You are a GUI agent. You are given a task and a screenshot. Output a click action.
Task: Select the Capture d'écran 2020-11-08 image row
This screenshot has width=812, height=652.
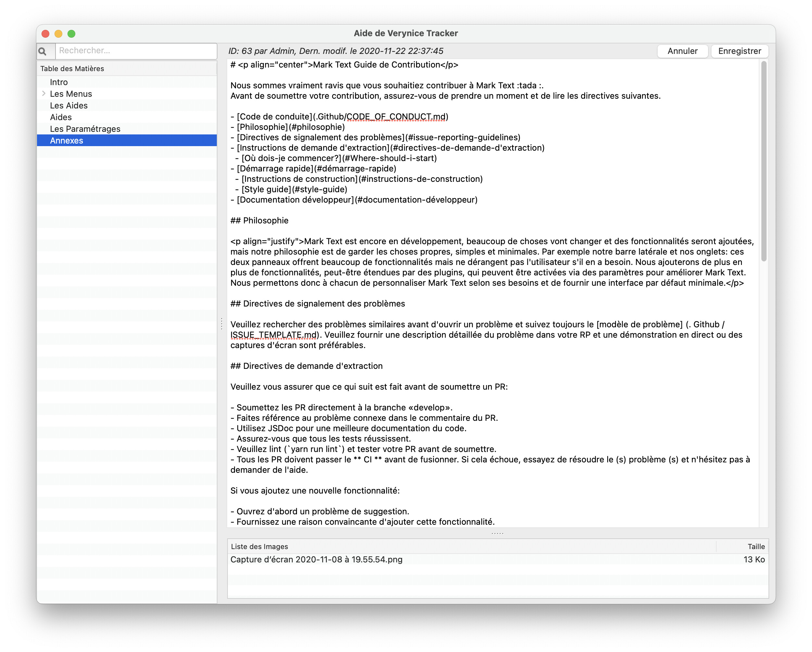coord(498,559)
